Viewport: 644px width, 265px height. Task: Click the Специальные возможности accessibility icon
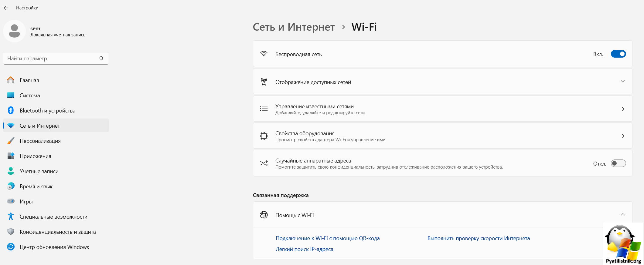(11, 216)
